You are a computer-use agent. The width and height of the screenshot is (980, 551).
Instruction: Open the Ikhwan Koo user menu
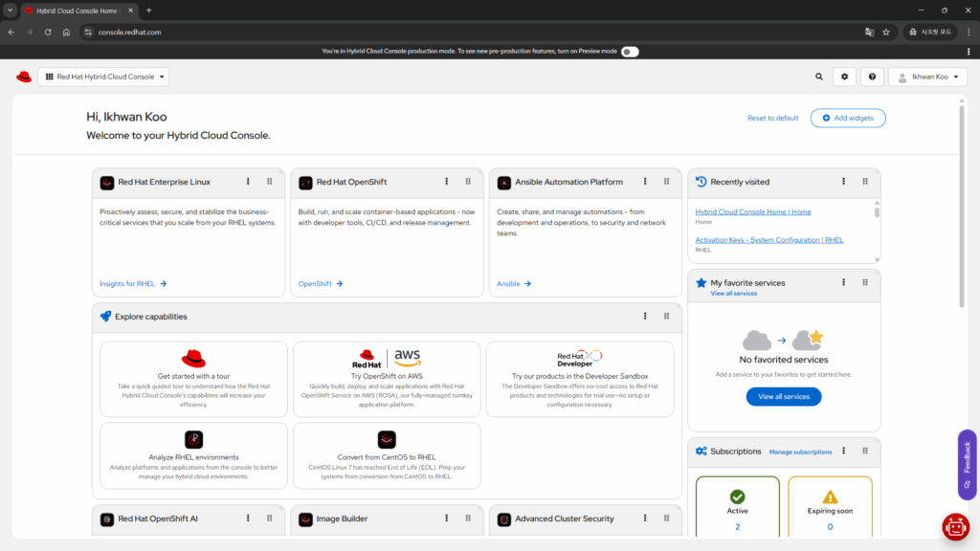coord(927,77)
